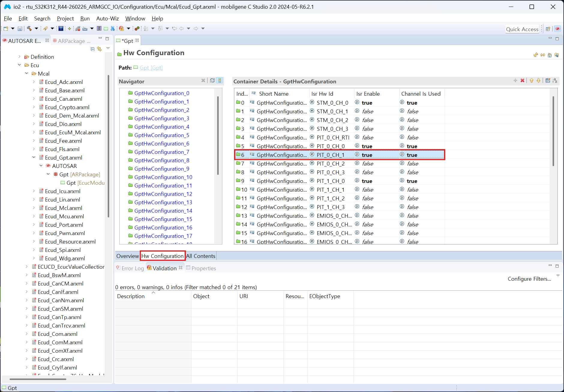Close the Validation view tab
Viewport: 564px width, 392px height.
coord(181,268)
